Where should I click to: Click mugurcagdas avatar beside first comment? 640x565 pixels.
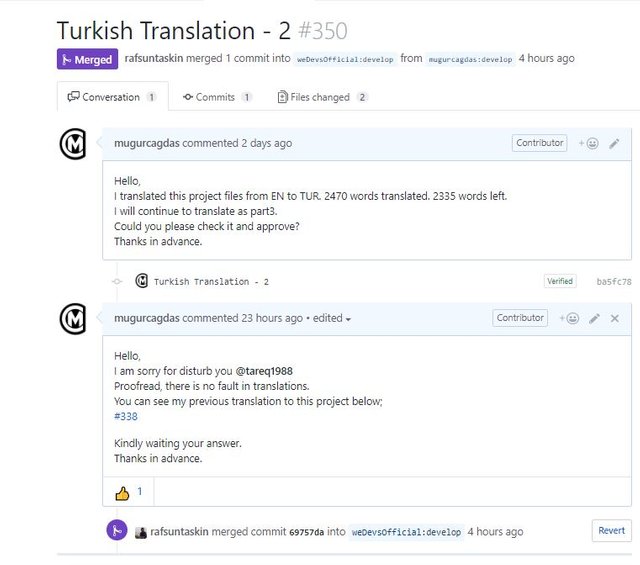point(74,145)
